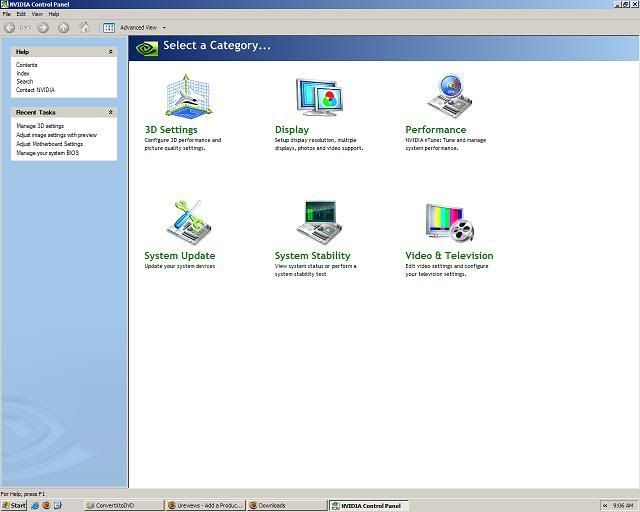Collapse the Help panel

pos(110,52)
